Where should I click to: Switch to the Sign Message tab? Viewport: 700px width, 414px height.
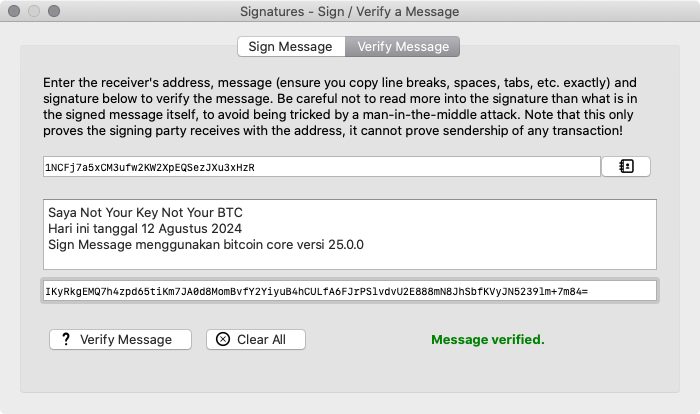pos(291,46)
